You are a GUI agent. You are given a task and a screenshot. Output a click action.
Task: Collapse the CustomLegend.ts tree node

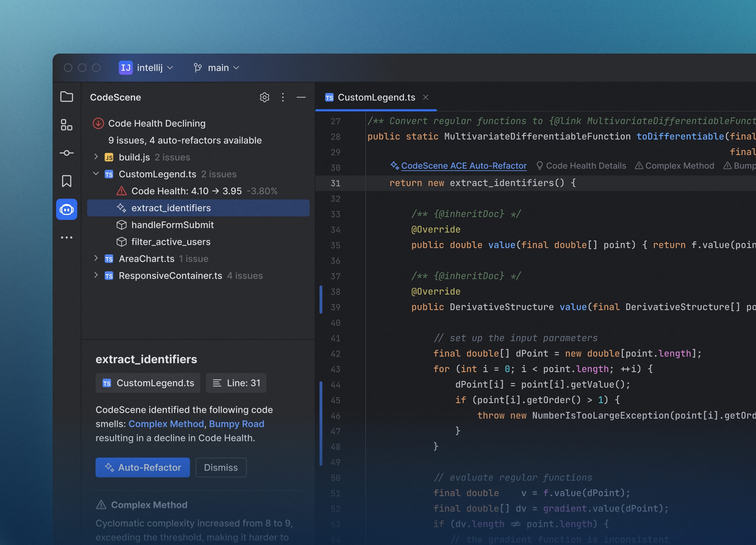tap(96, 174)
